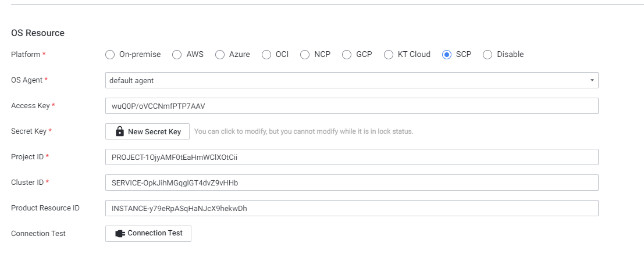The height and width of the screenshot is (268, 644).
Task: Choose the KT Cloud platform option
Action: [389, 55]
